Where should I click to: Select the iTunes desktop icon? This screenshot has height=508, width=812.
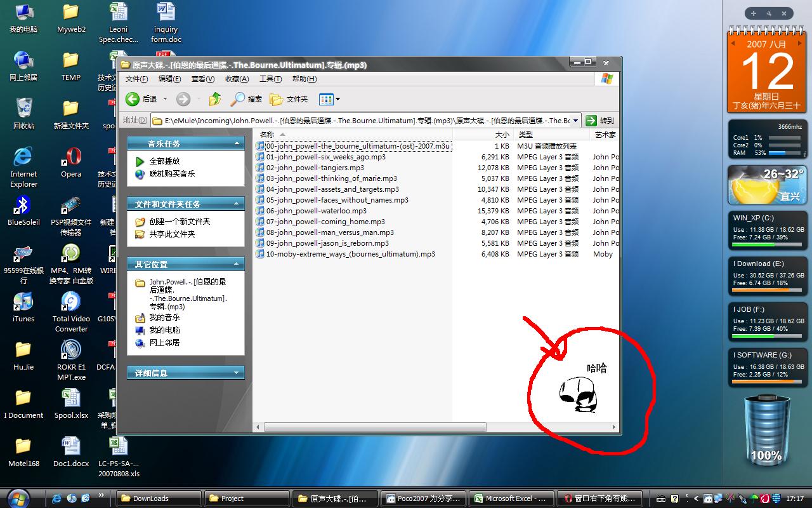coord(23,307)
